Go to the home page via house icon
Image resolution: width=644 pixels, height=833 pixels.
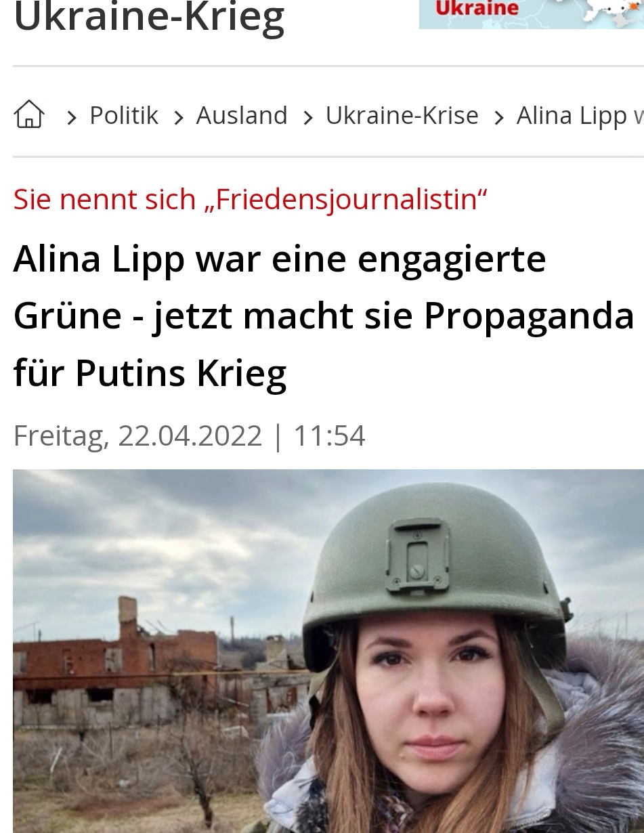(x=29, y=114)
